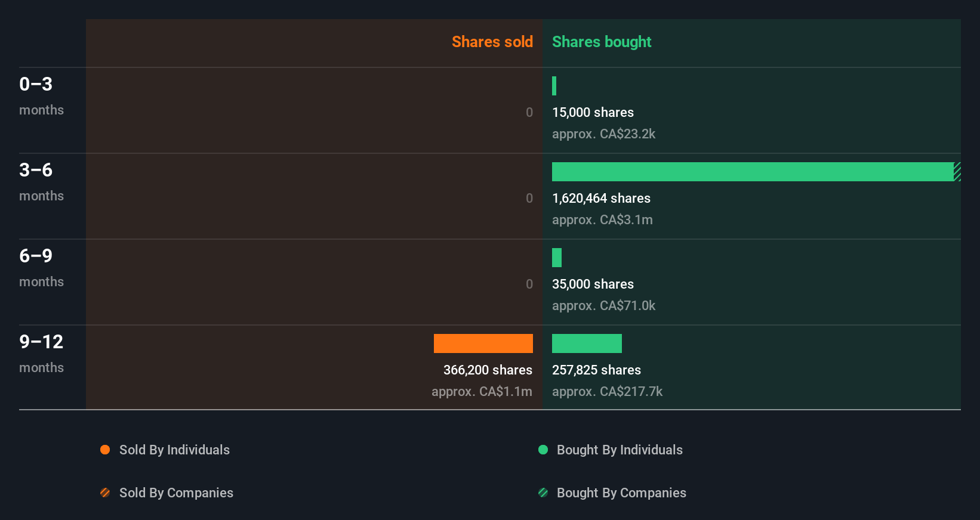Click the striped company segment of 3–6 months bar
The height and width of the screenshot is (520, 980).
[957, 172]
